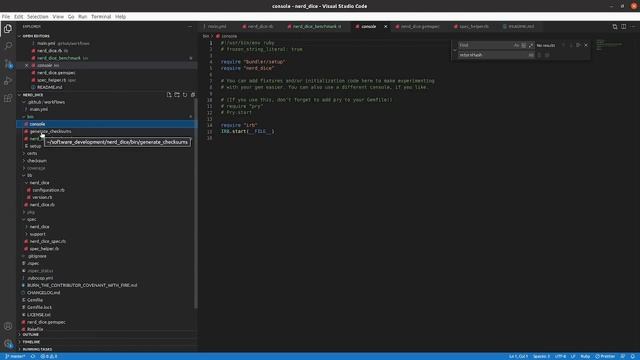Screen dimensions: 640x360
Task: Collapse all folders in NERD_DICE explorer
Action: [x=193, y=95]
